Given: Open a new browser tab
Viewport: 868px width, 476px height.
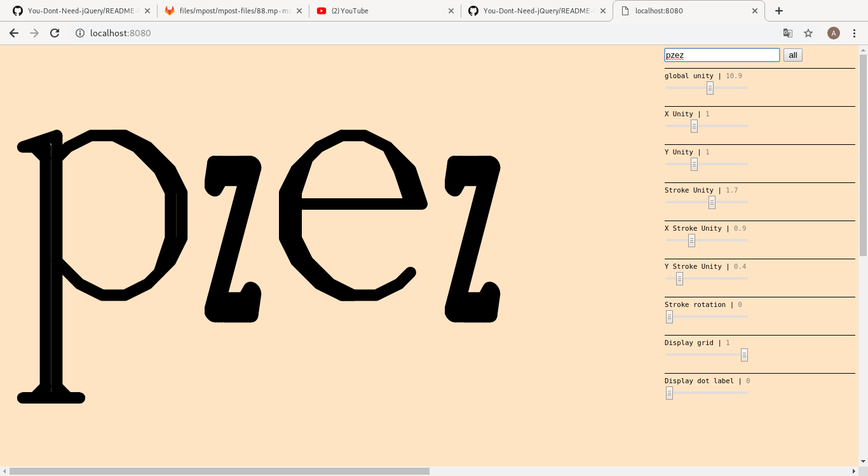Looking at the screenshot, I should (779, 11).
